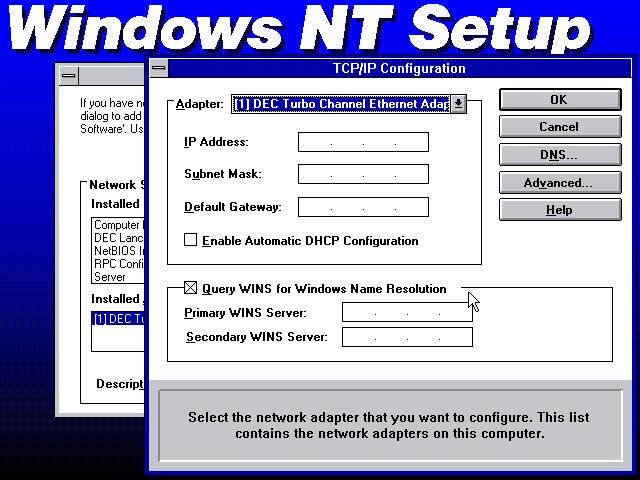The width and height of the screenshot is (640, 480).
Task: Open TCP/IP Configuration system menu box
Action: 159,68
